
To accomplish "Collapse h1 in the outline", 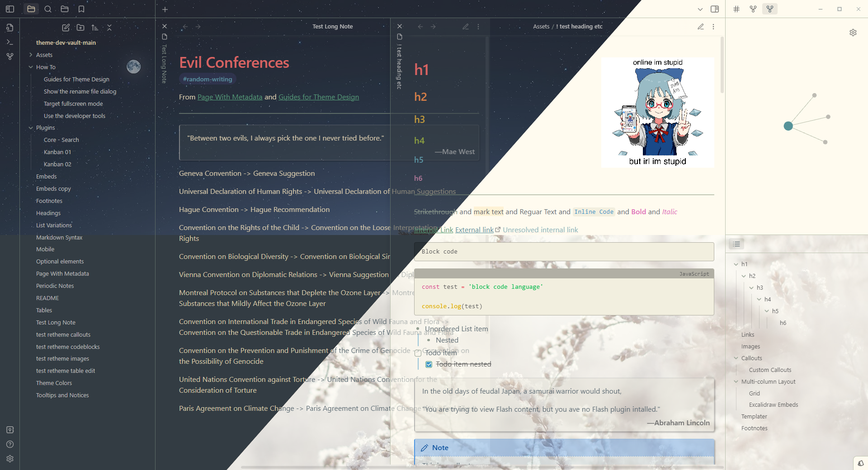I will 736,264.
